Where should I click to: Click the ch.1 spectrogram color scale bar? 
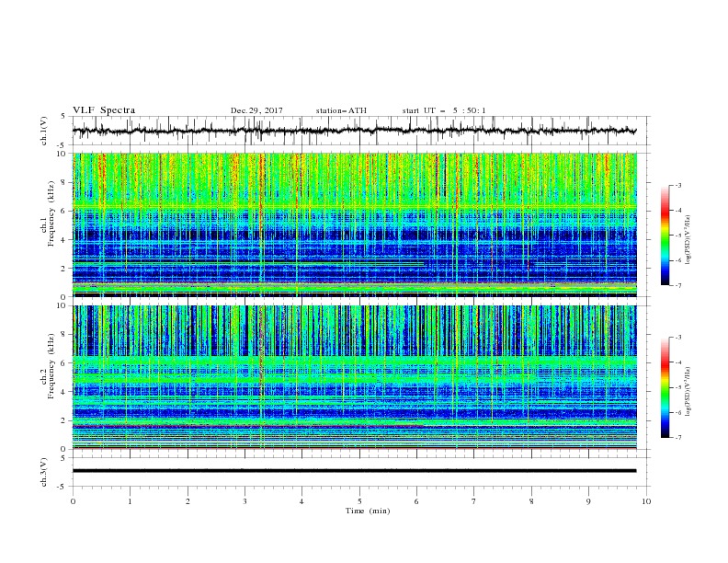click(665, 236)
